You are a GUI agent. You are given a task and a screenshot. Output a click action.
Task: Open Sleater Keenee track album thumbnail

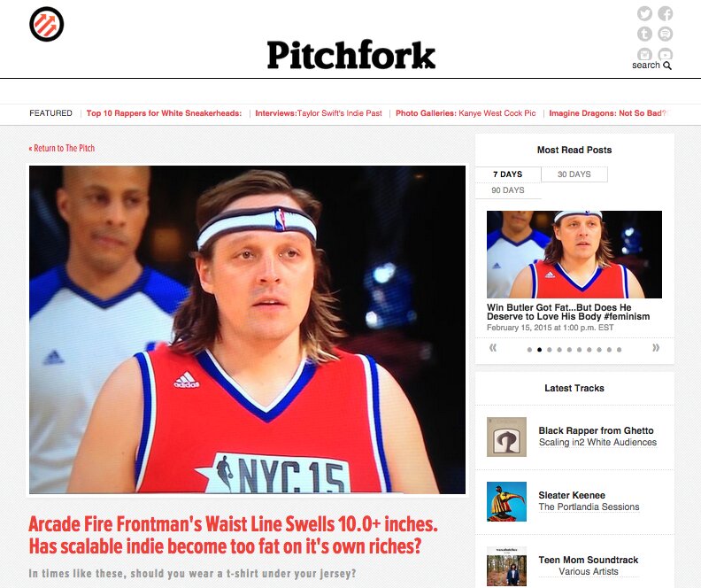506,501
